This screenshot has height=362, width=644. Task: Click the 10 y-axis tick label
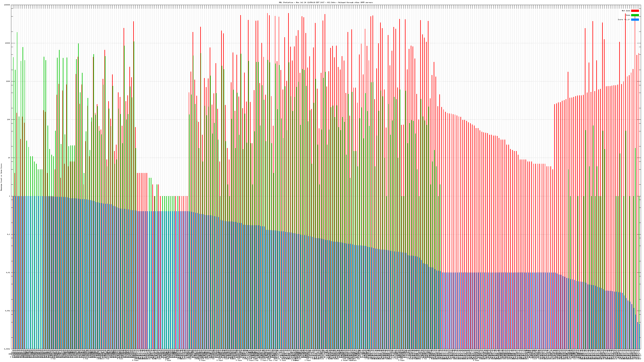(x=9, y=158)
